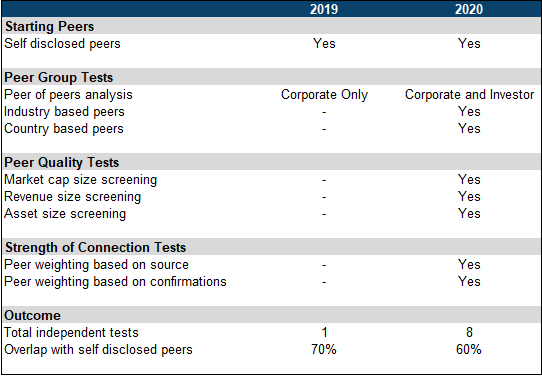Select the Self disclosed peers row label
Image resolution: width=542 pixels, height=377 pixels.
(x=63, y=44)
